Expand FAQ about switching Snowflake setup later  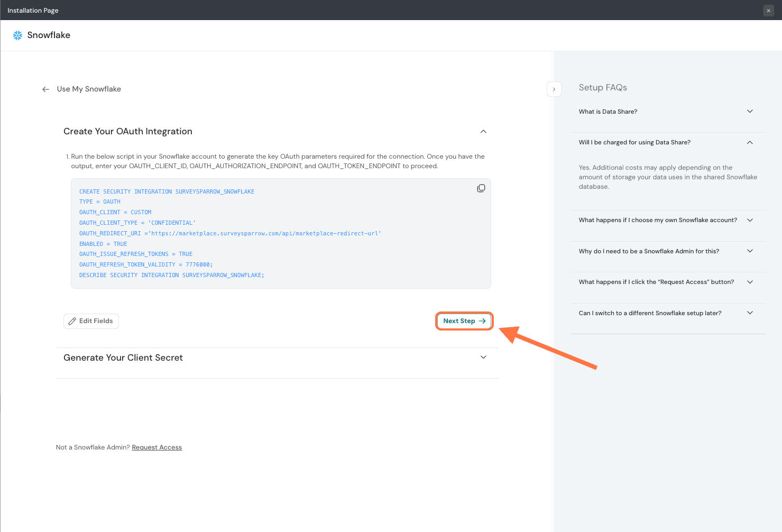click(x=749, y=313)
